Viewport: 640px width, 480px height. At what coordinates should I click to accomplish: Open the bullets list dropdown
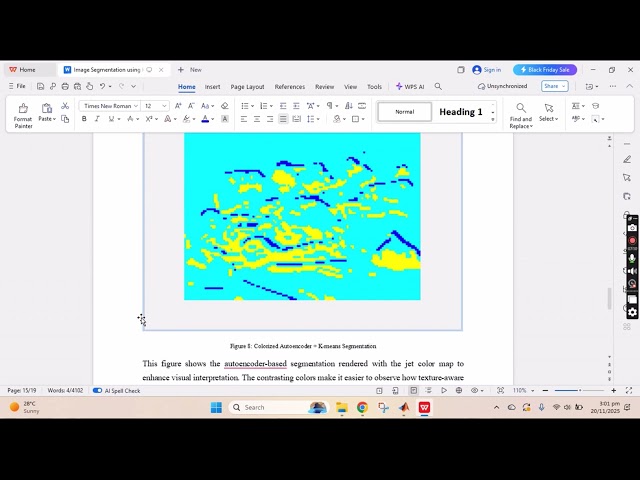(x=252, y=106)
